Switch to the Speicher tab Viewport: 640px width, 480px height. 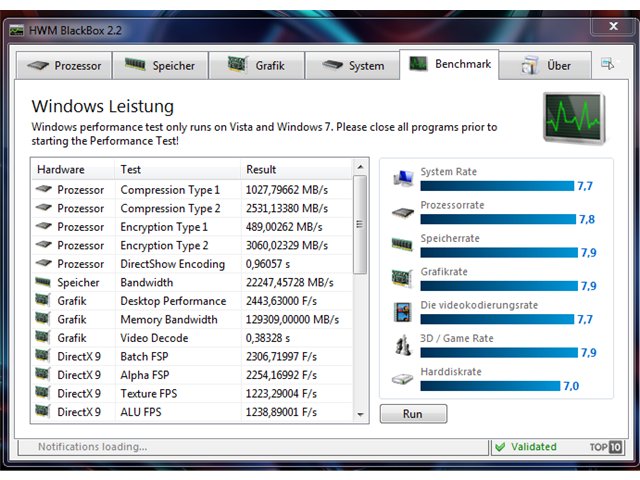160,65
